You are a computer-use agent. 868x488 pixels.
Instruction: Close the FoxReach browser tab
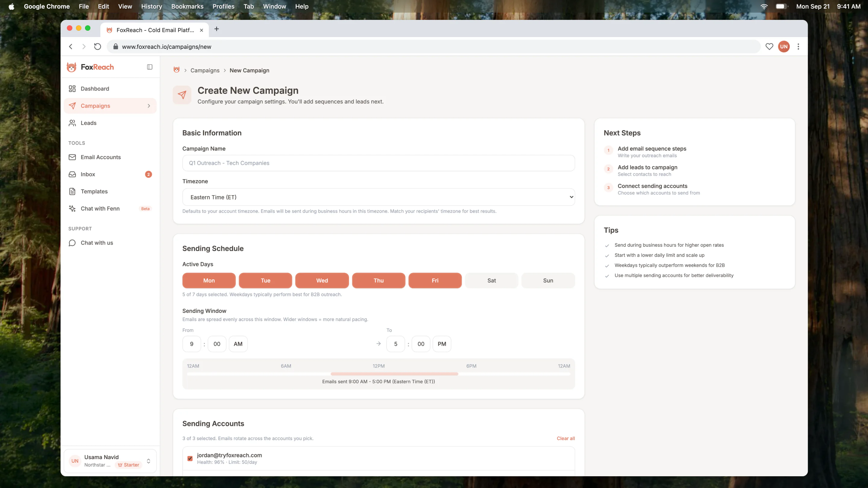click(x=202, y=30)
